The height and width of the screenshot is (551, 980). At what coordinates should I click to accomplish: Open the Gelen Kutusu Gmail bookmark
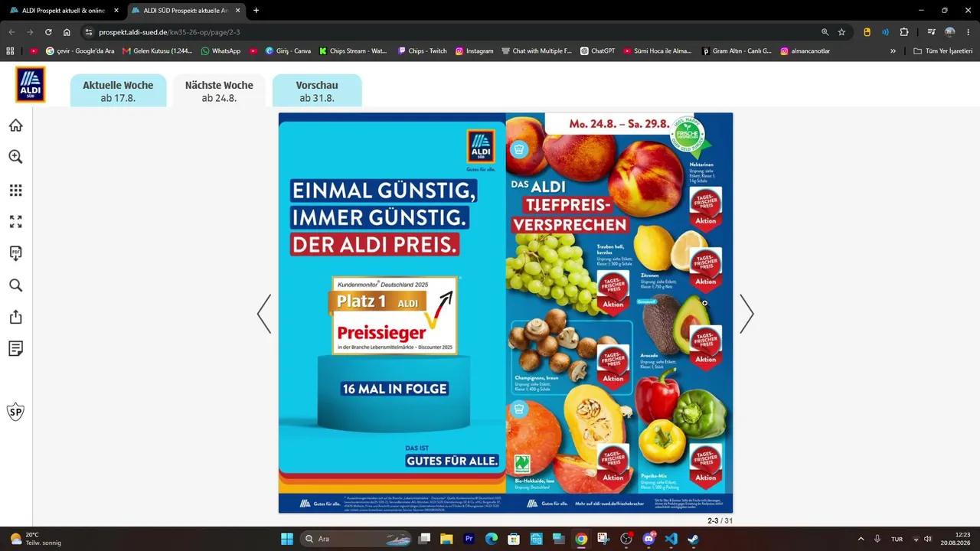pos(157,51)
